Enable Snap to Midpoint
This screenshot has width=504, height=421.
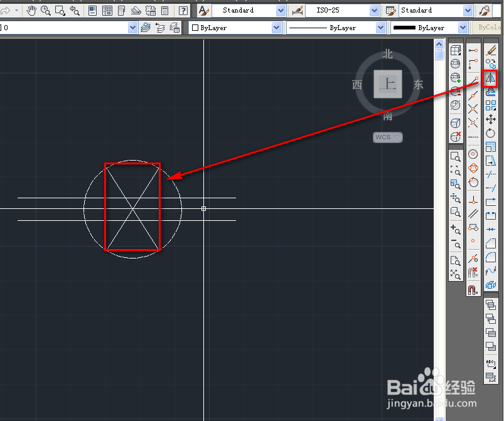473,95
